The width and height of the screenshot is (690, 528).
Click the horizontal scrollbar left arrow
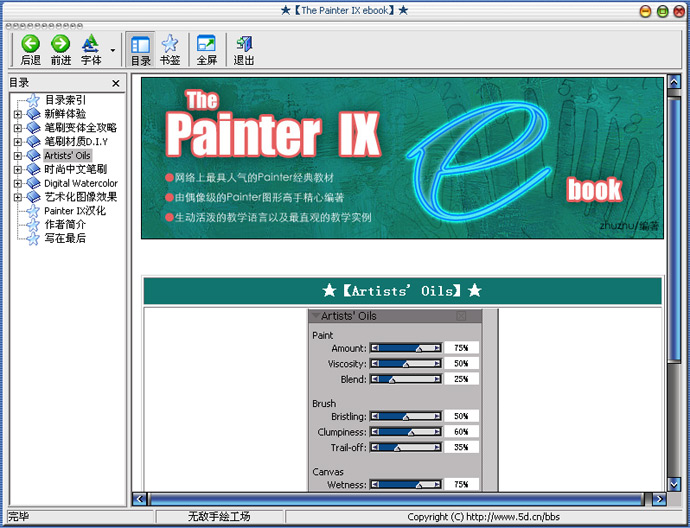tap(139, 499)
